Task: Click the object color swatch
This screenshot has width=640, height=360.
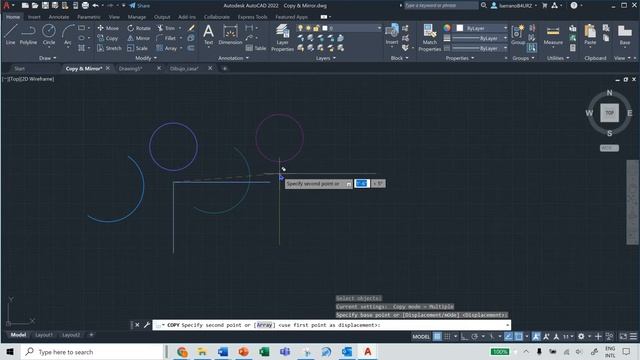Action: click(460, 28)
